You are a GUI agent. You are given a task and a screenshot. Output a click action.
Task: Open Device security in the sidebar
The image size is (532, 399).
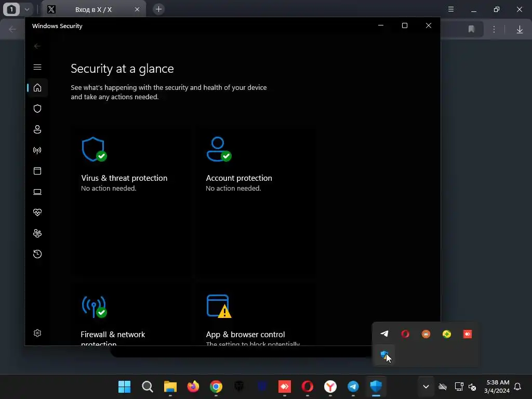pyautogui.click(x=37, y=192)
